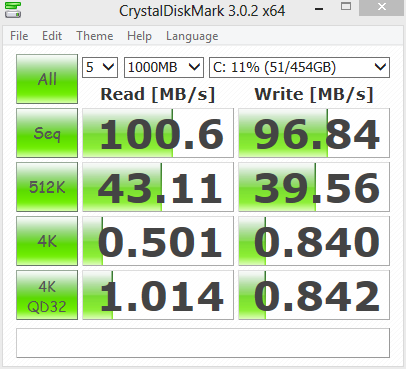Select the 512K write result 39.56
Viewport: 406px width, 369px height.
[x=314, y=187]
